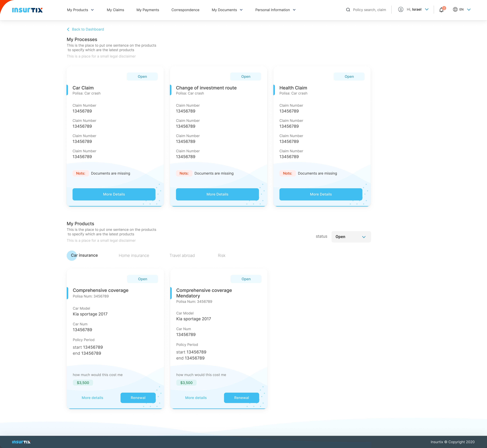Click More Details on Change of investment route
487x448 pixels.
pos(217,194)
